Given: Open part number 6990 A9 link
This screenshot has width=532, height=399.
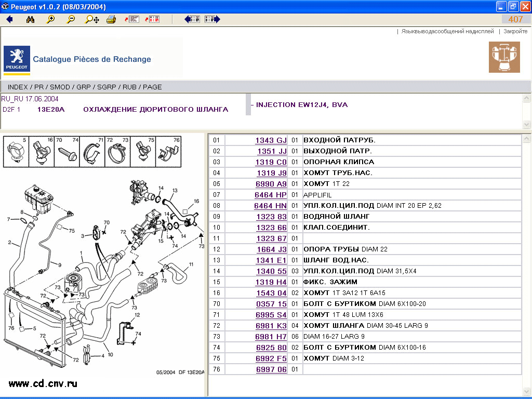Looking at the screenshot, I should (x=271, y=184).
